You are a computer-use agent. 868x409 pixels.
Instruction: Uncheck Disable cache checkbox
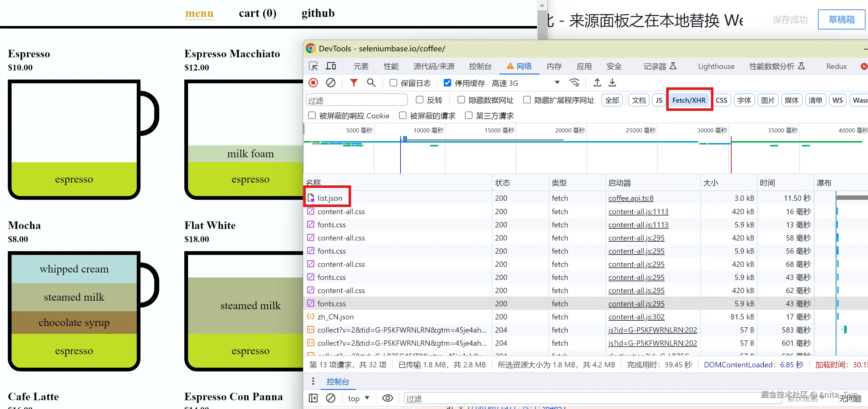click(447, 83)
